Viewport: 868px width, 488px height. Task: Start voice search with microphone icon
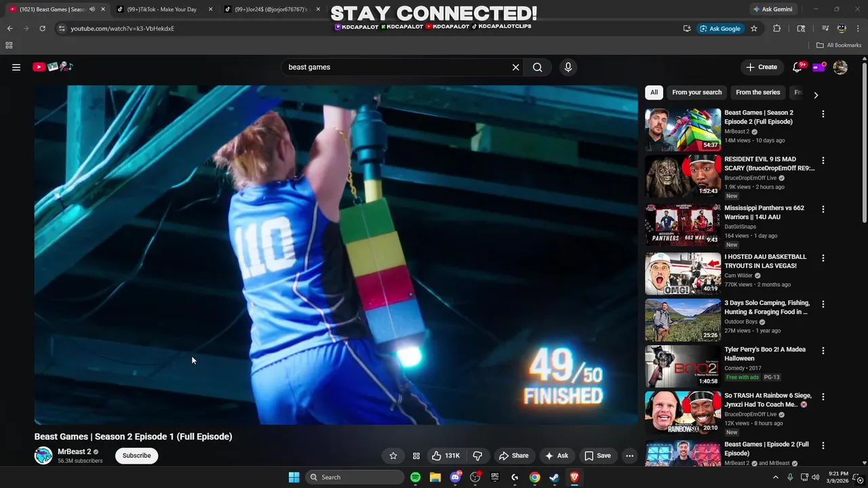click(x=568, y=67)
